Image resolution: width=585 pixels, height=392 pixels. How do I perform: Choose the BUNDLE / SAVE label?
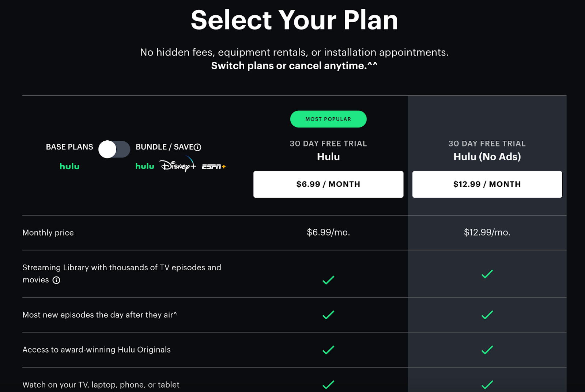coord(165,147)
